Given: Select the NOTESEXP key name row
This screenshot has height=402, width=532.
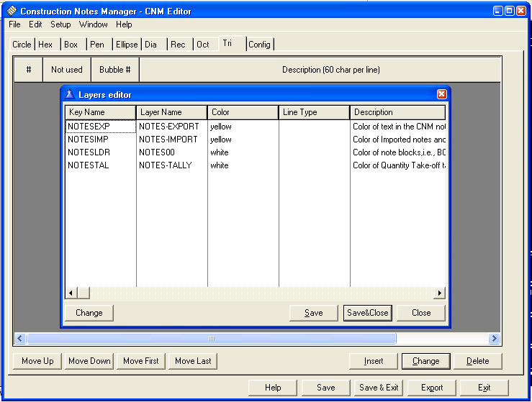Looking at the screenshot, I should click(x=89, y=127).
